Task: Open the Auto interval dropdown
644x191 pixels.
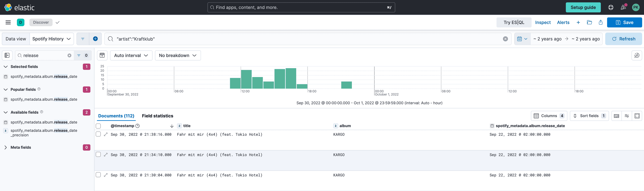Action: (x=131, y=55)
